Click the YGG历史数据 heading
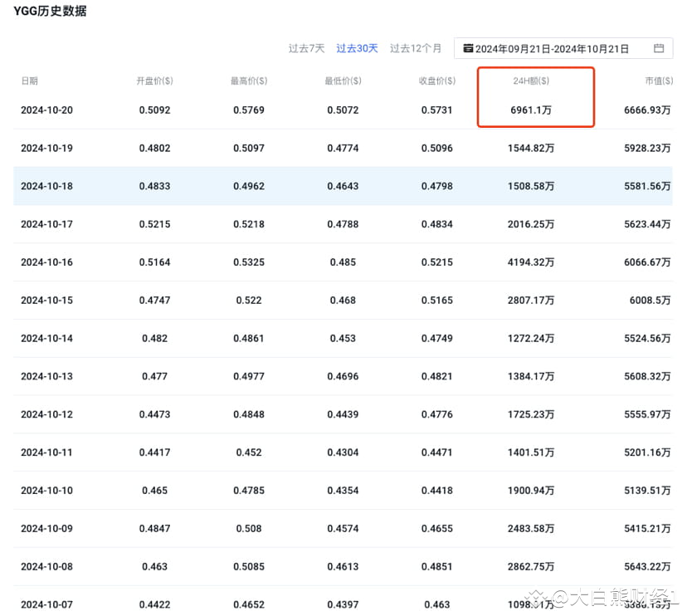The width and height of the screenshot is (687, 616). click(50, 11)
